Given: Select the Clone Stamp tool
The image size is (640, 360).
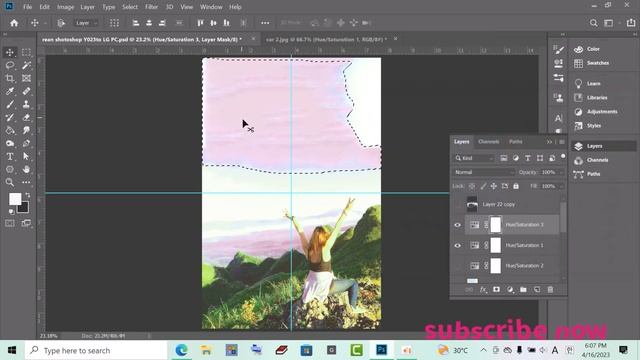Looking at the screenshot, I should point(26,104).
